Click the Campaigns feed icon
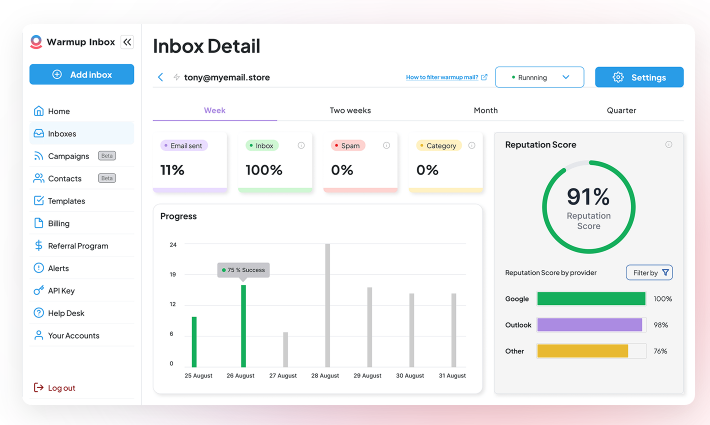710x425 pixels. [39, 156]
